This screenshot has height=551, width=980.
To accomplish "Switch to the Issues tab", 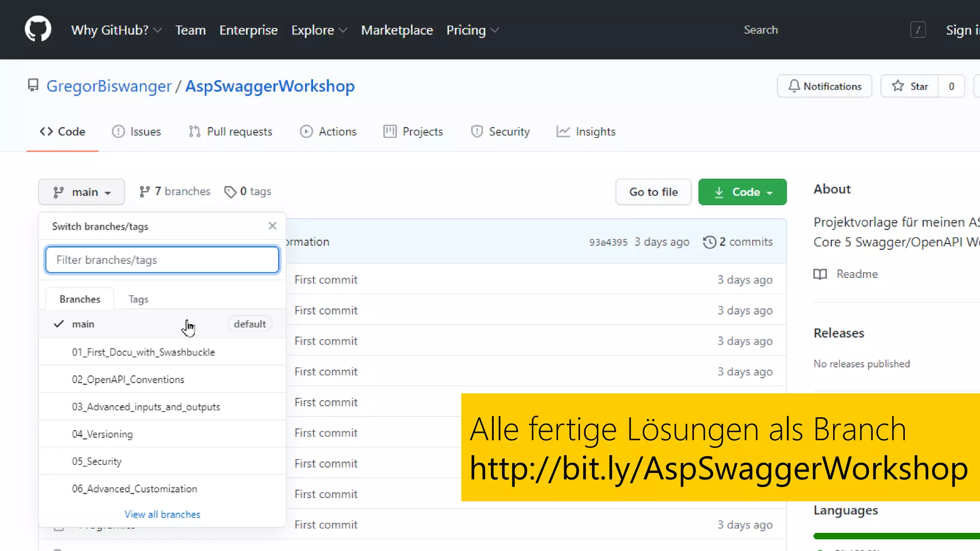I will pos(136,132).
